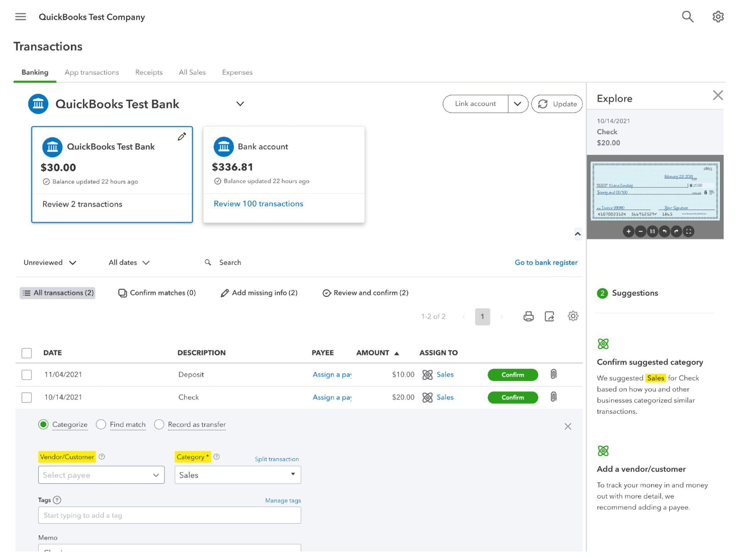Click the Link account button
This screenshot has width=756, height=557.
tap(475, 104)
